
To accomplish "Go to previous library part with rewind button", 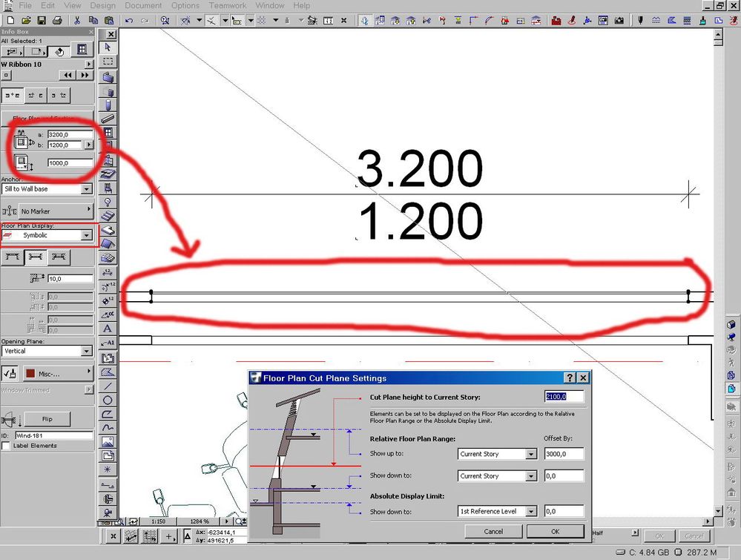I will (67, 75).
